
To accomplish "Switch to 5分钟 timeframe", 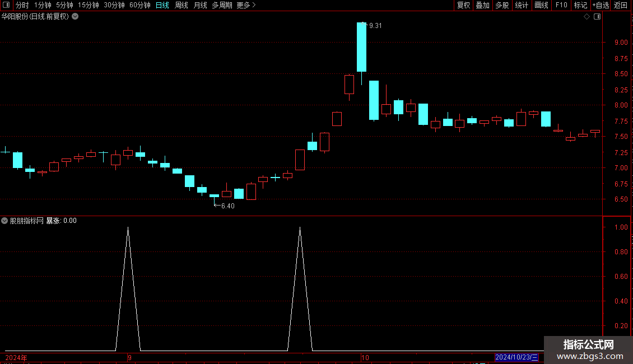I will click(64, 5).
